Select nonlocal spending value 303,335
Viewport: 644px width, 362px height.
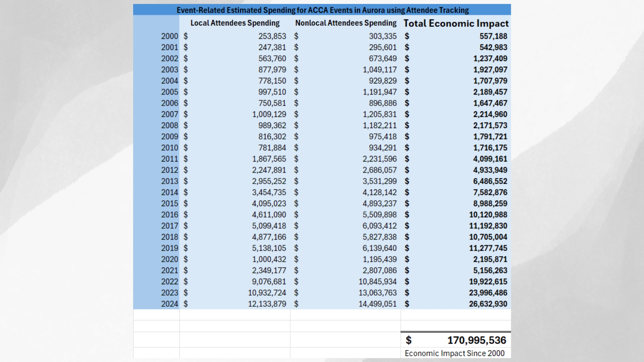(x=383, y=36)
